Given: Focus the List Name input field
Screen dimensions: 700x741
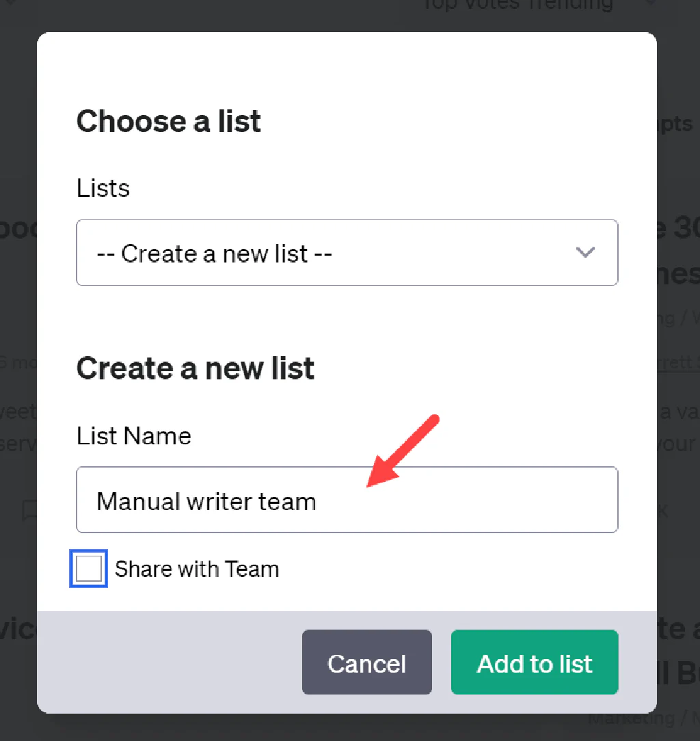Looking at the screenshot, I should (x=347, y=500).
